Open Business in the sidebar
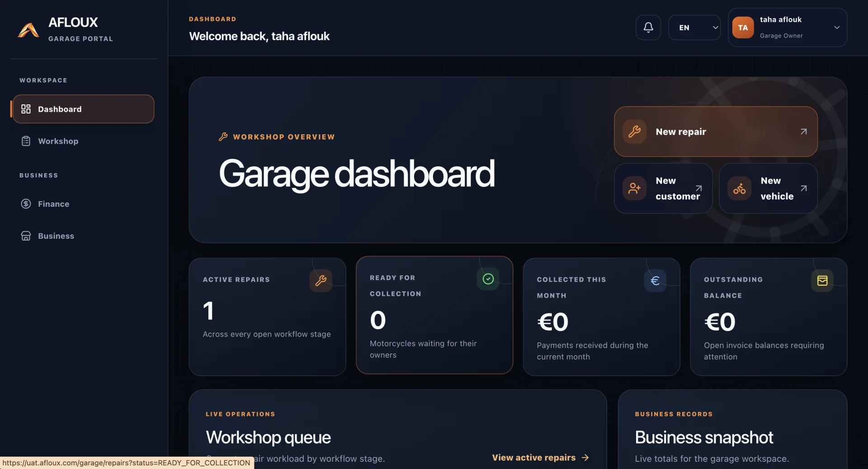The image size is (868, 469). [84, 236]
